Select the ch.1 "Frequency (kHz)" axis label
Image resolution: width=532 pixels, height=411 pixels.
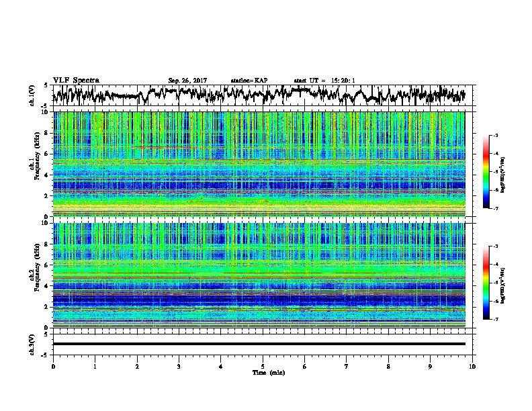37,156
